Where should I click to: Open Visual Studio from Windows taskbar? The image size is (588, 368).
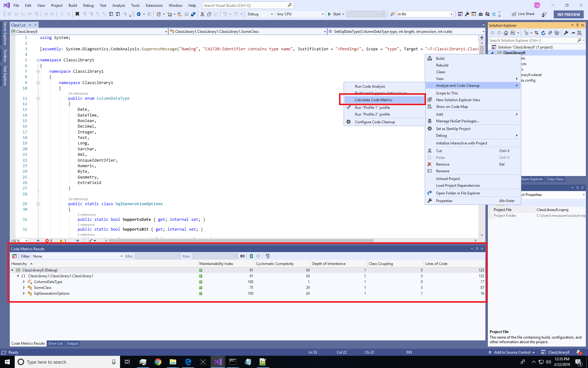coord(218,362)
